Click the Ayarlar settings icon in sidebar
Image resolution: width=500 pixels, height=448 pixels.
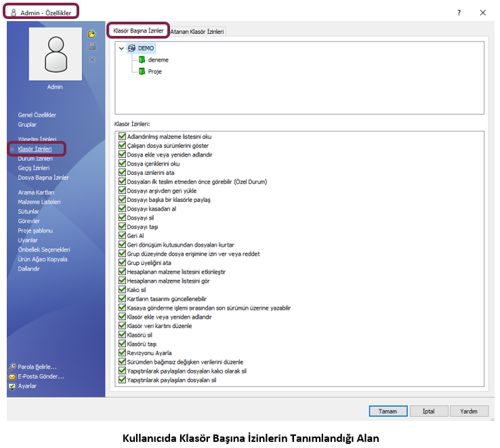[x=12, y=386]
